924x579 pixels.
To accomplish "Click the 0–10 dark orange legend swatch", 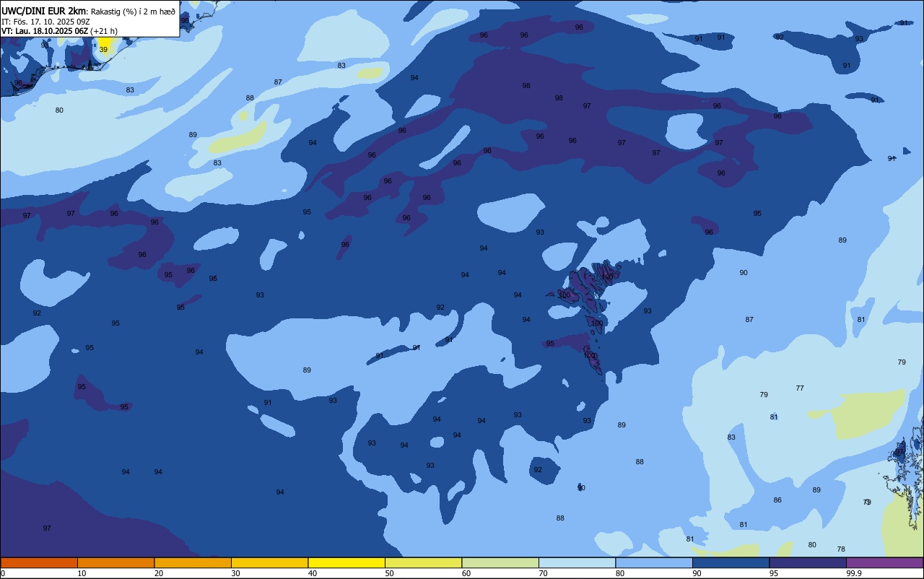I will pos(39,562).
